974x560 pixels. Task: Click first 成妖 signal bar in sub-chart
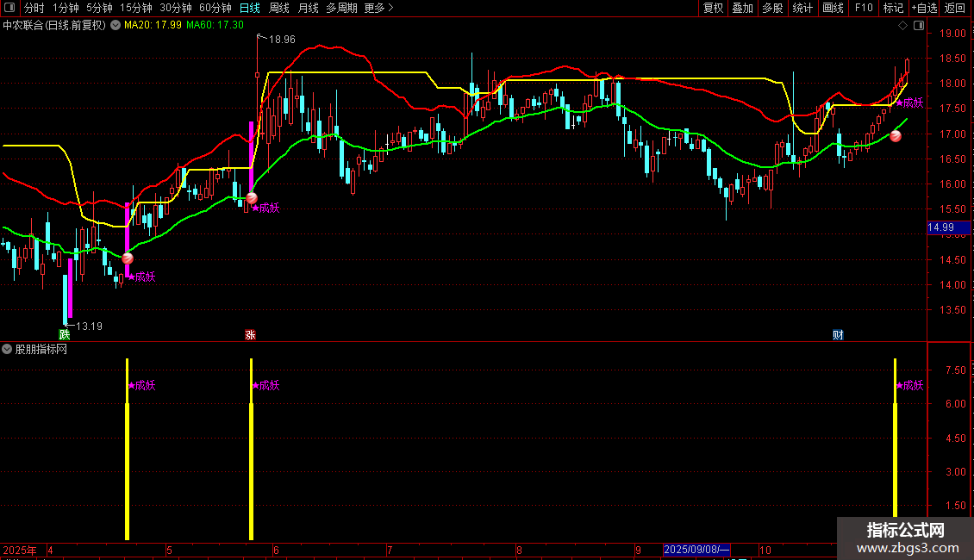pos(128,449)
